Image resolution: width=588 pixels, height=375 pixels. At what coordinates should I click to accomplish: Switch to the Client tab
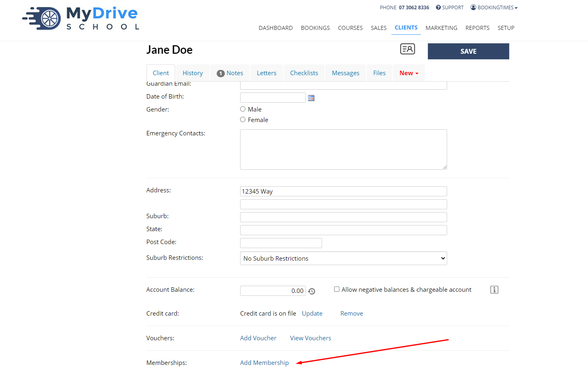click(161, 73)
